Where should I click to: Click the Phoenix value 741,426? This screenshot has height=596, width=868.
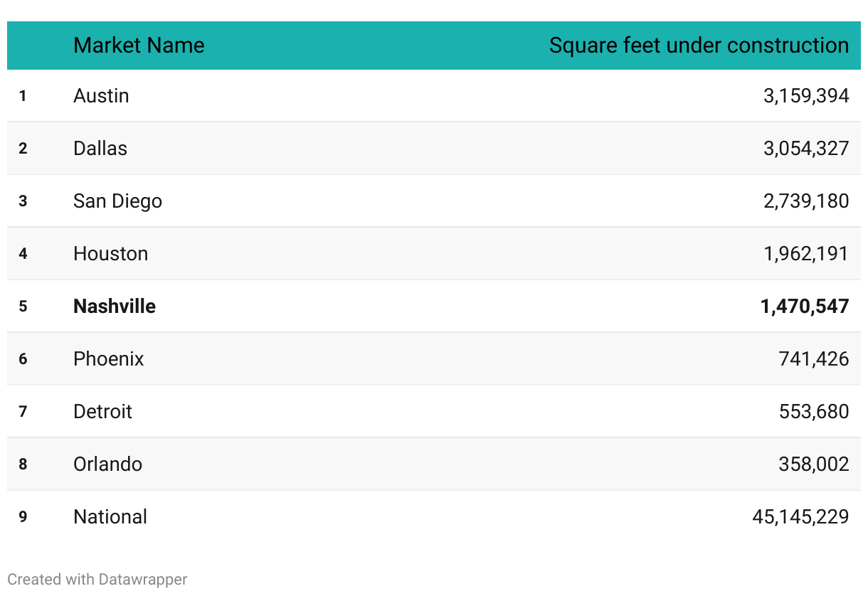click(813, 359)
